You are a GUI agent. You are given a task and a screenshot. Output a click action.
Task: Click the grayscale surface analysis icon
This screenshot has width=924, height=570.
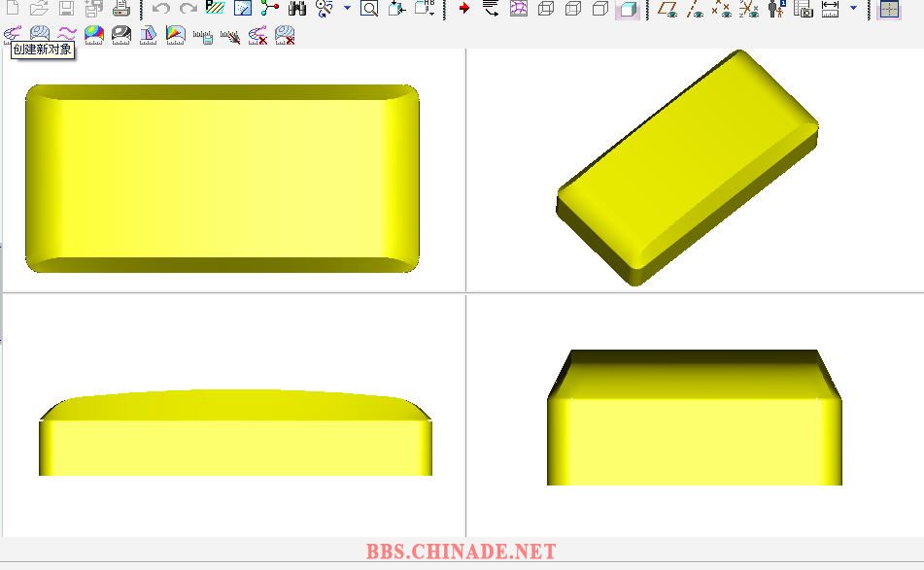pos(120,36)
